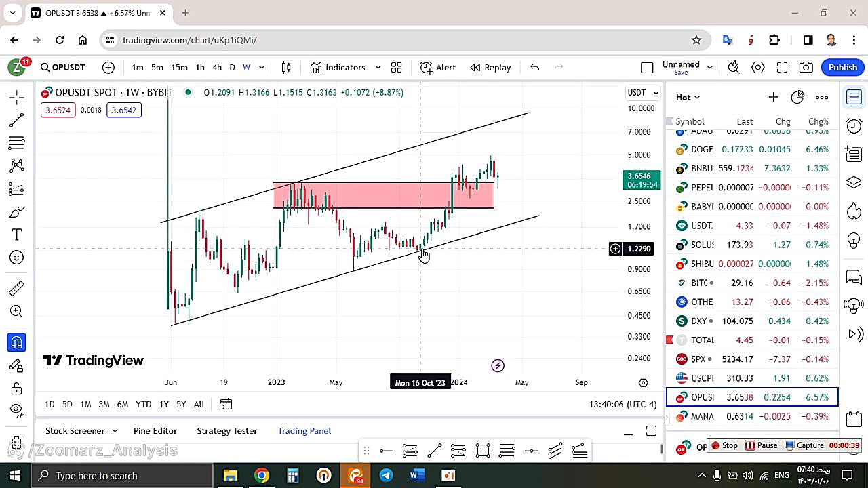The height and width of the screenshot is (488, 868).
Task: Activate the zoom in tool
Action: [x=17, y=311]
